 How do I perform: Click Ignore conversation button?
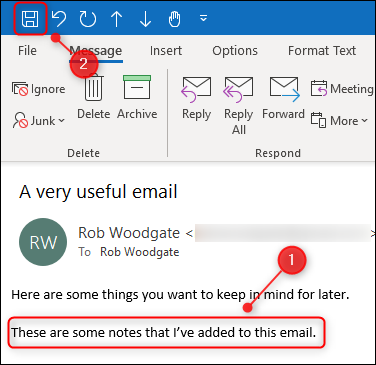tap(39, 89)
